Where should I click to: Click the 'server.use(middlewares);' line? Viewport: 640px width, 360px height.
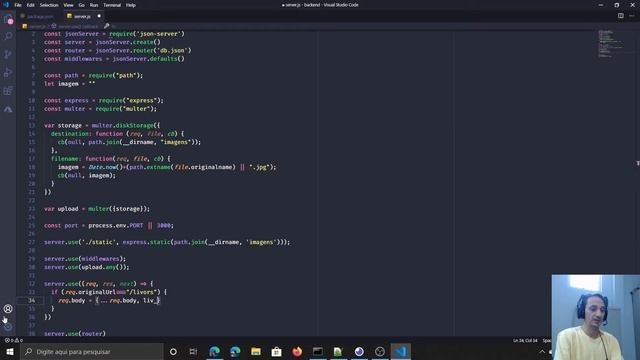(x=85, y=259)
